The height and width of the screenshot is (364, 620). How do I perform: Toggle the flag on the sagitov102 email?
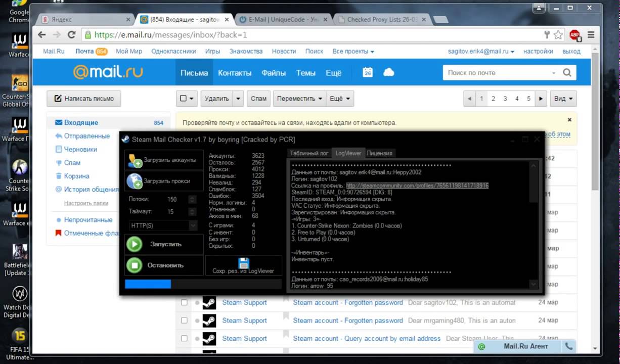point(286,299)
